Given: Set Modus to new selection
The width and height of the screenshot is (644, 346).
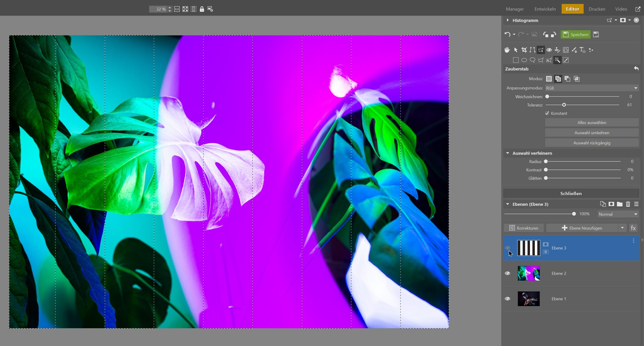Looking at the screenshot, I should (x=549, y=79).
